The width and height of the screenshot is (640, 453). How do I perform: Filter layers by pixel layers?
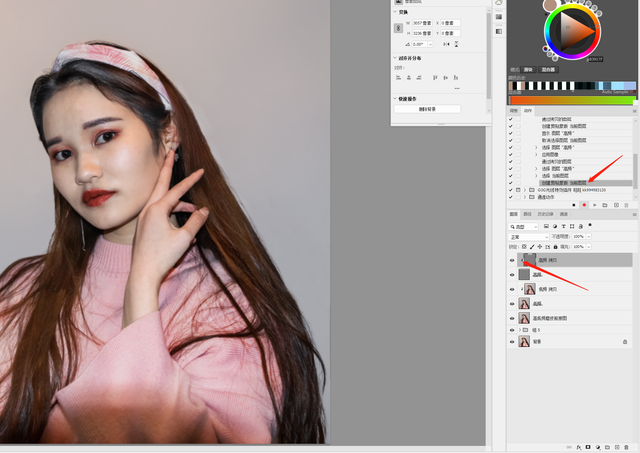click(546, 226)
